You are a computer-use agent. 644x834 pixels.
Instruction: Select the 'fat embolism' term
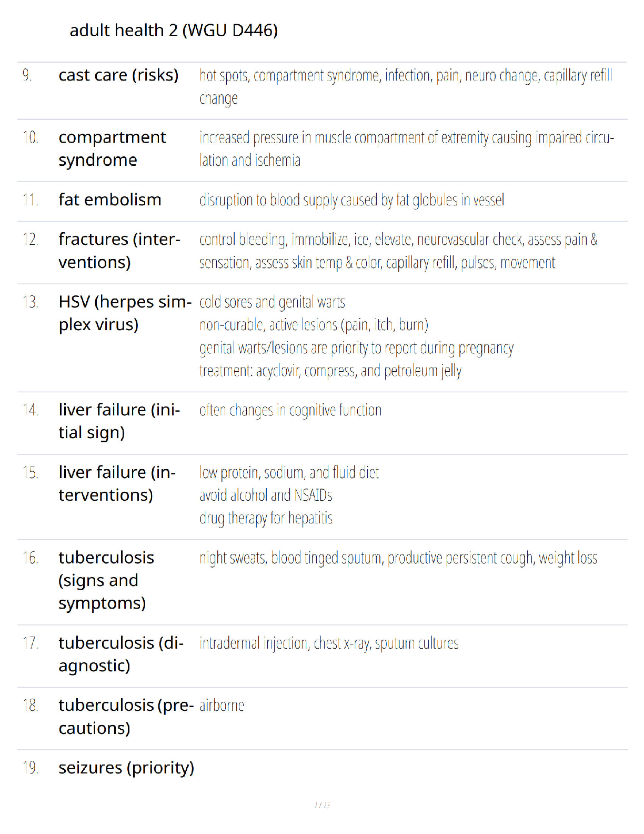(x=109, y=200)
